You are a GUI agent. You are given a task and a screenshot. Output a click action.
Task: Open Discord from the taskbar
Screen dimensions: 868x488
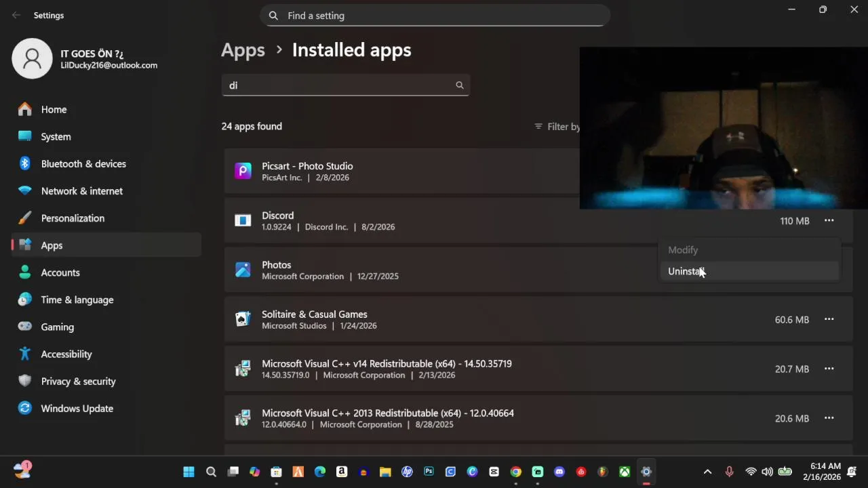point(559,472)
